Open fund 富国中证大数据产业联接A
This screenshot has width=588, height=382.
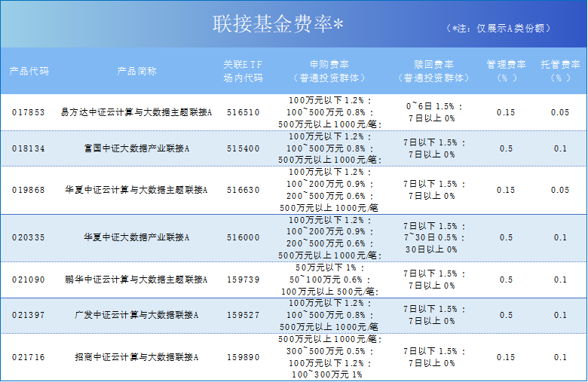coord(136,148)
